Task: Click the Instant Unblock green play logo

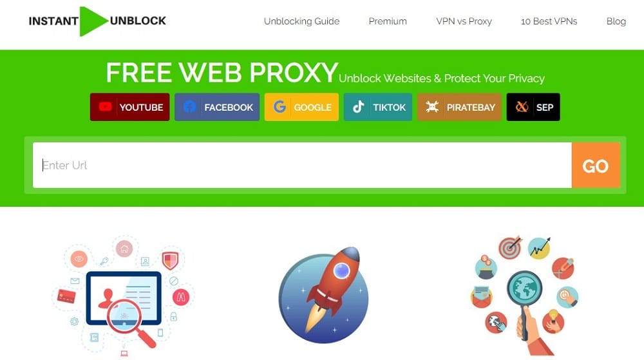Action: (93, 21)
